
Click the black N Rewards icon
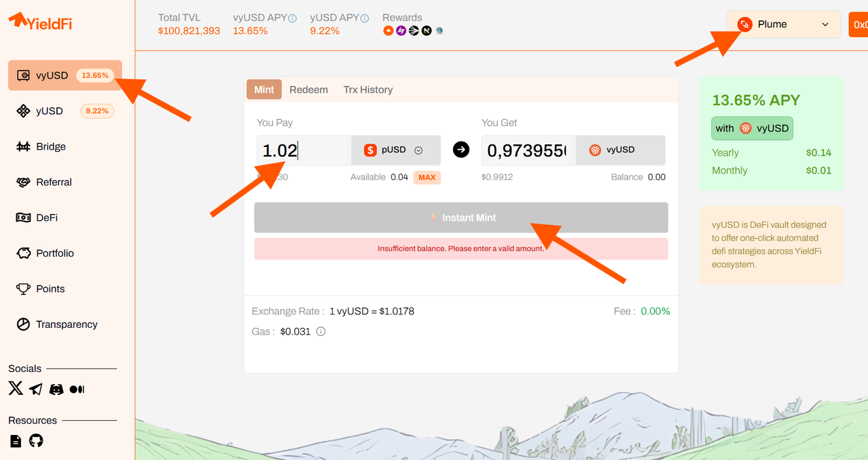tap(427, 31)
